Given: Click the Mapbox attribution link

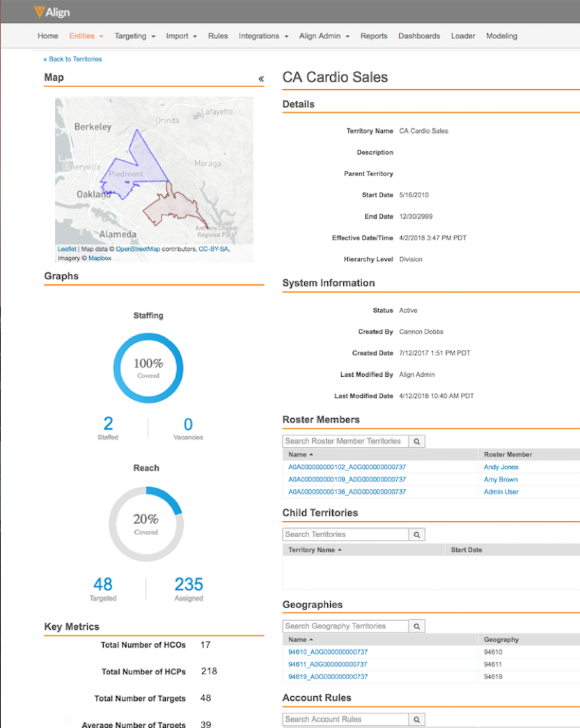Looking at the screenshot, I should [100, 258].
